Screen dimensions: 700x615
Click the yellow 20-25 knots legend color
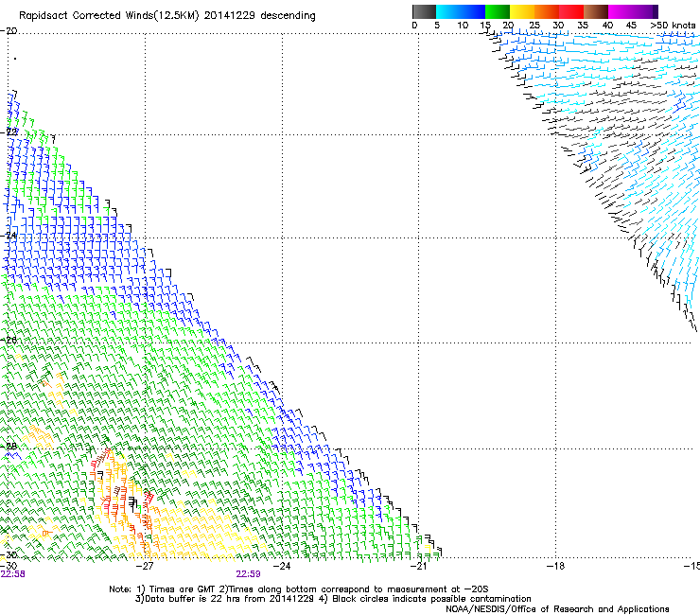(522, 11)
